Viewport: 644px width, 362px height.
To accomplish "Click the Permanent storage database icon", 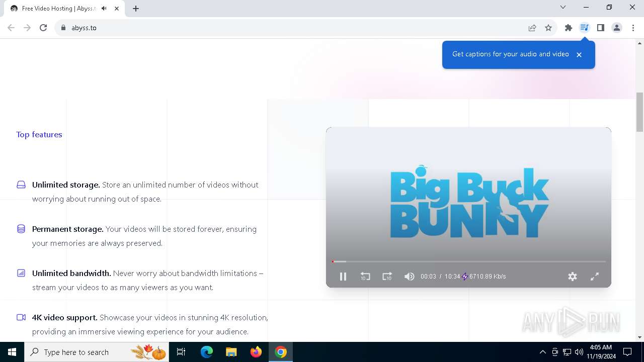I will 21,229.
